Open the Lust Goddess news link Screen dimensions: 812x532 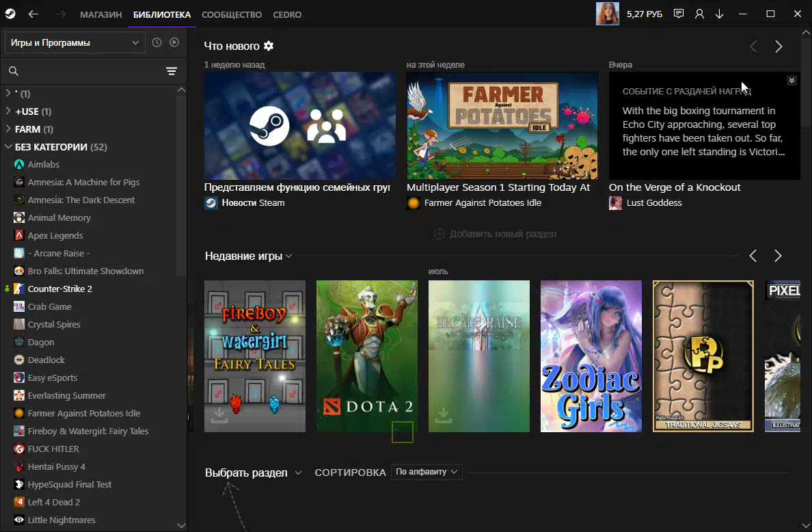coord(654,203)
